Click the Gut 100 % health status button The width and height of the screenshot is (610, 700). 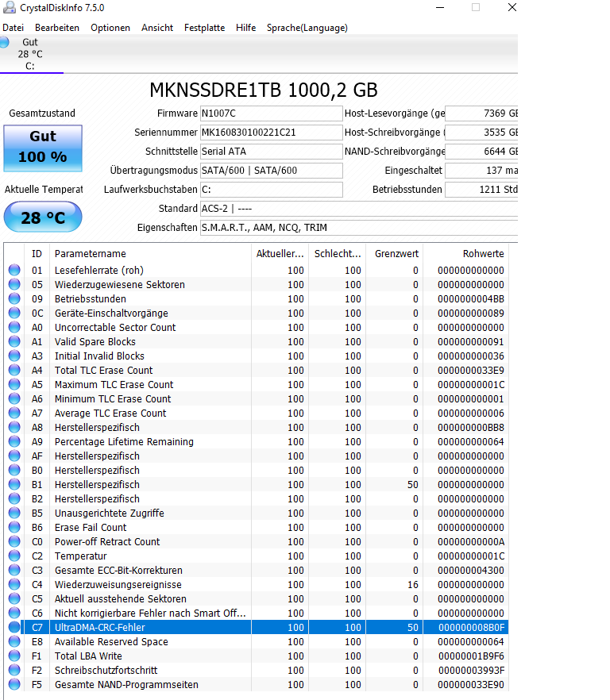tap(43, 148)
